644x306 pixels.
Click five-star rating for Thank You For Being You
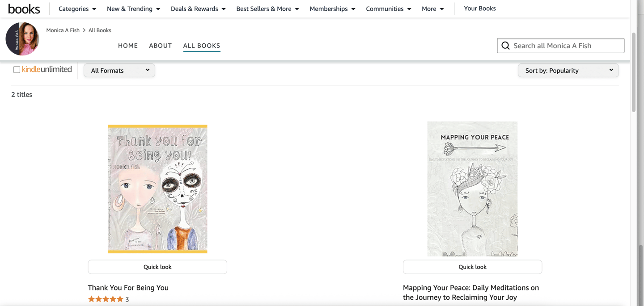106,299
